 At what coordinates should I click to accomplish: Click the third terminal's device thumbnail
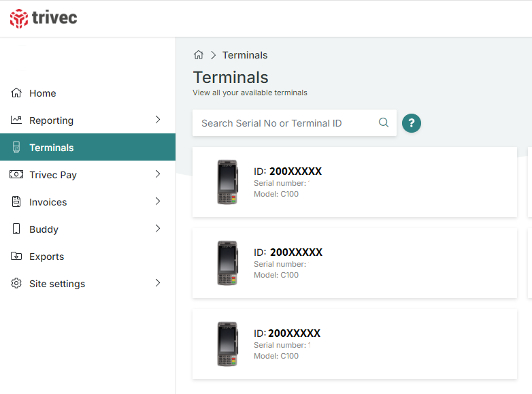[x=227, y=344]
